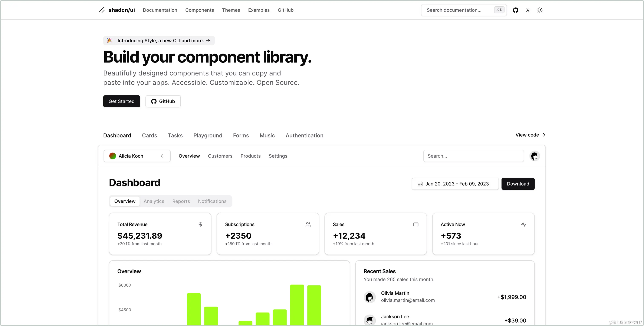Click the Download button
This screenshot has width=644, height=326.
pos(518,184)
